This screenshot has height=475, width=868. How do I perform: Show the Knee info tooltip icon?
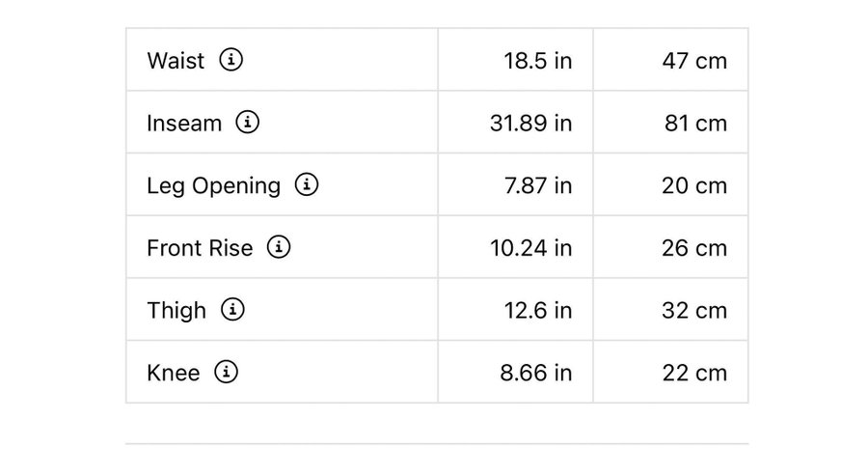pos(226,373)
